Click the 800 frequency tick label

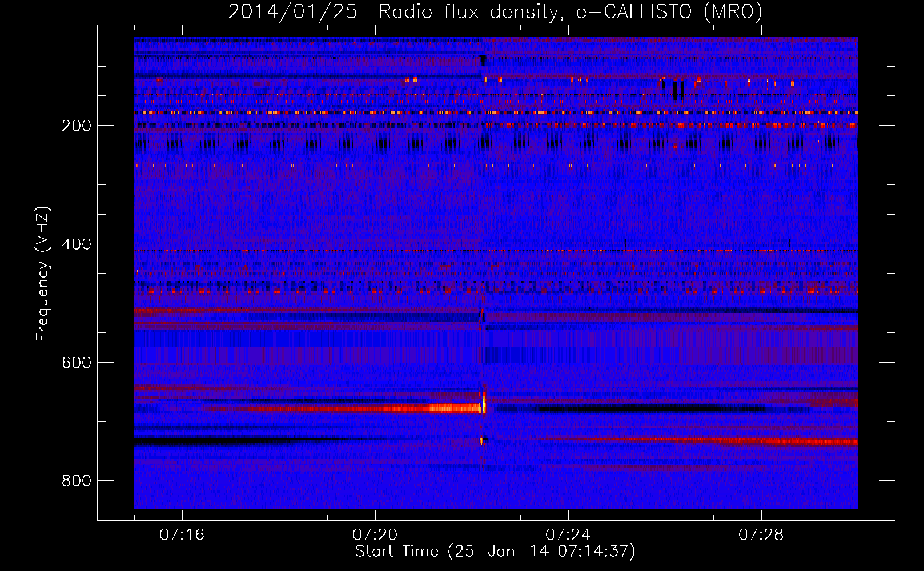(77, 481)
